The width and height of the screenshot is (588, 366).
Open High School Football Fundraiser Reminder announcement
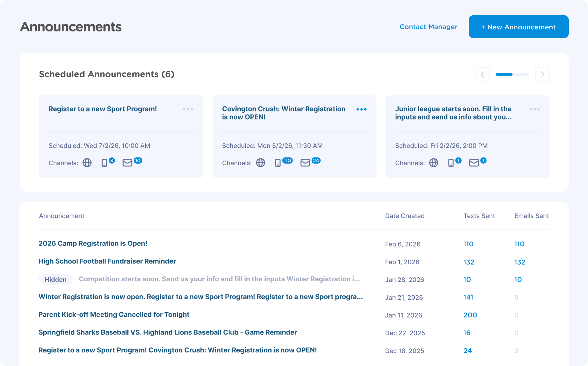[x=107, y=261]
